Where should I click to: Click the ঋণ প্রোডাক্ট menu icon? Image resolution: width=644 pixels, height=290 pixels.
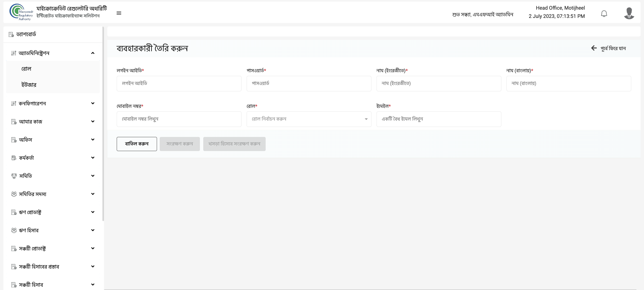14,212
